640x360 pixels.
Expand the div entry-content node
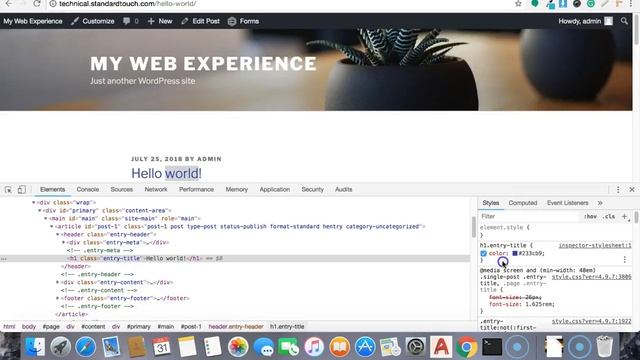pyautogui.click(x=58, y=282)
